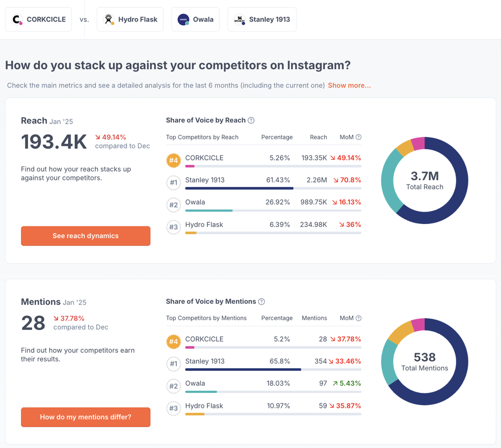Click Hydro Flask yellow reach progress bar

(x=191, y=233)
